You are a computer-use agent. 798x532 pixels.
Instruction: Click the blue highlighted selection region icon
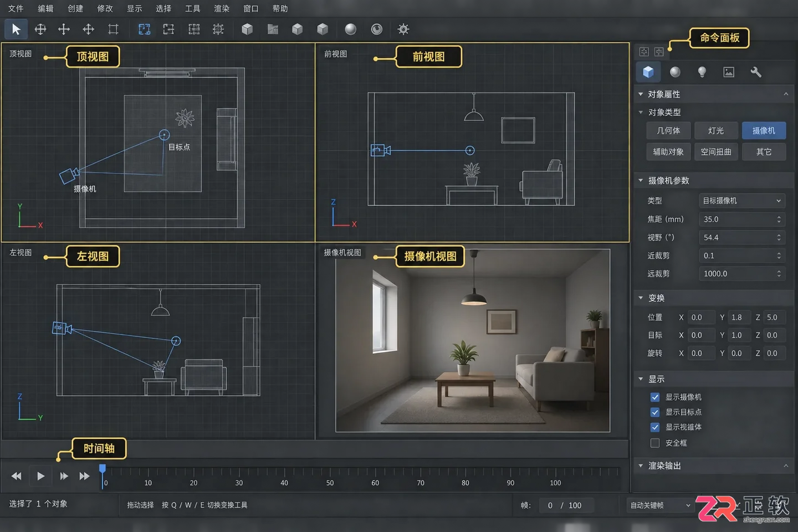[x=144, y=29]
